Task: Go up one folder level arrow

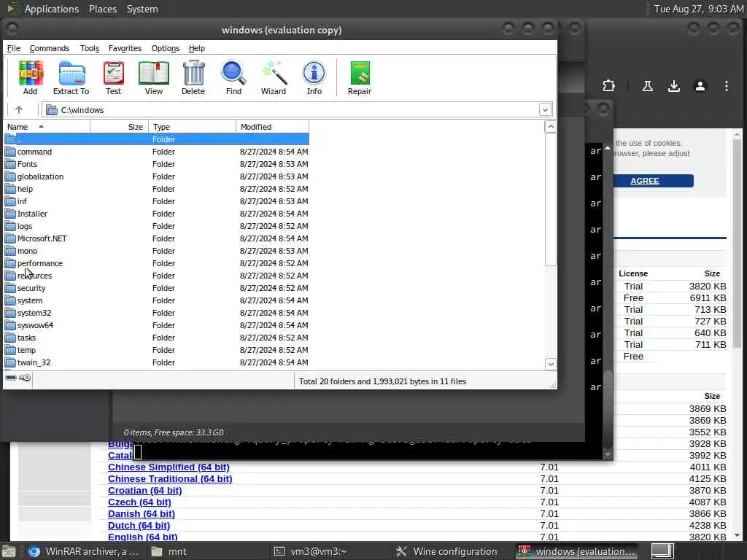Action: click(x=19, y=110)
